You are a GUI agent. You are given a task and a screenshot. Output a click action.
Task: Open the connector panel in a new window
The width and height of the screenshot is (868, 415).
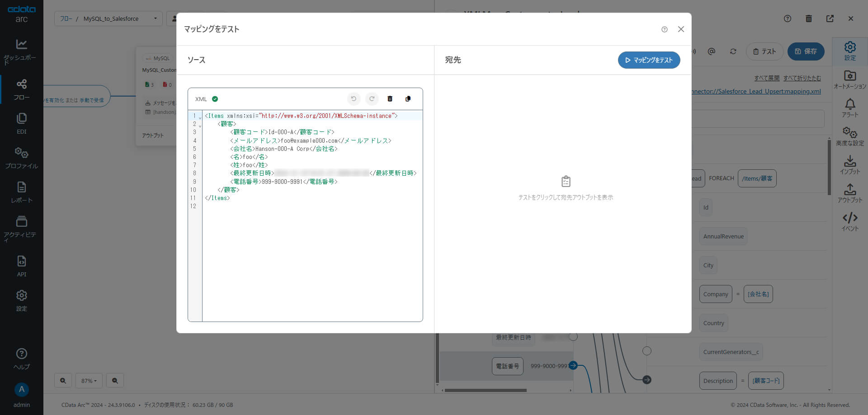[x=830, y=19]
